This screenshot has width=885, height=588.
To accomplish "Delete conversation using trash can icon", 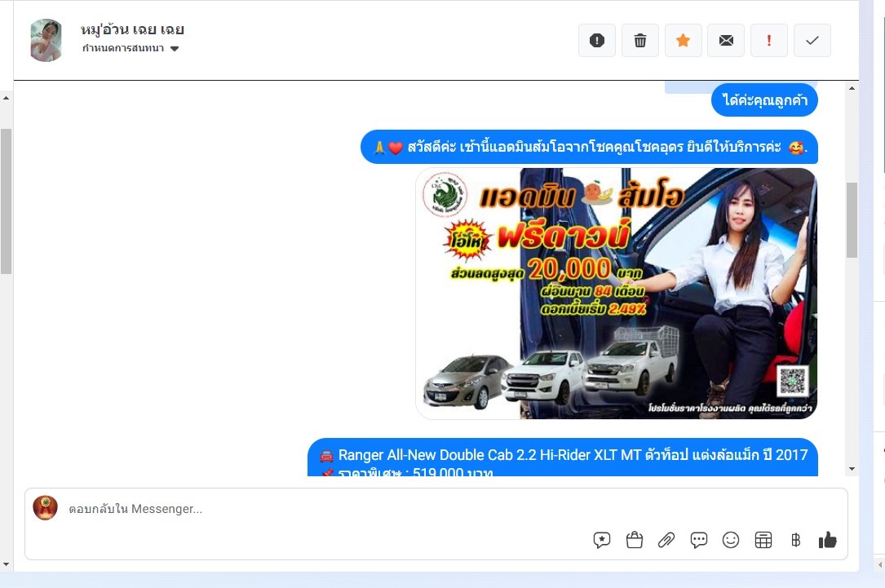I will coord(640,41).
